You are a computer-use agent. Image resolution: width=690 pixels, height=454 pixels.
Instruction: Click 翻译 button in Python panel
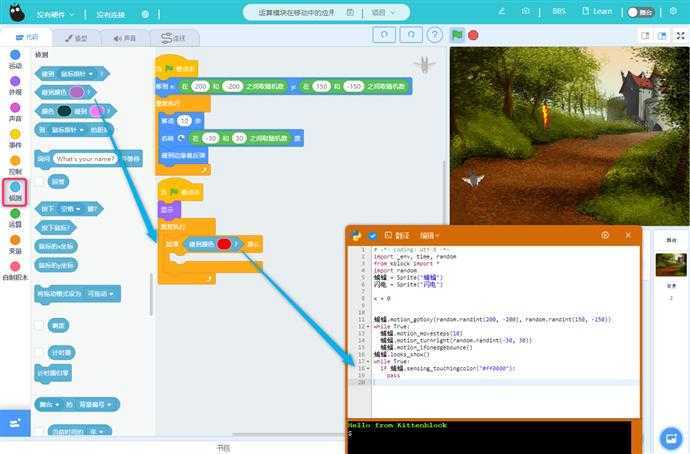(397, 236)
